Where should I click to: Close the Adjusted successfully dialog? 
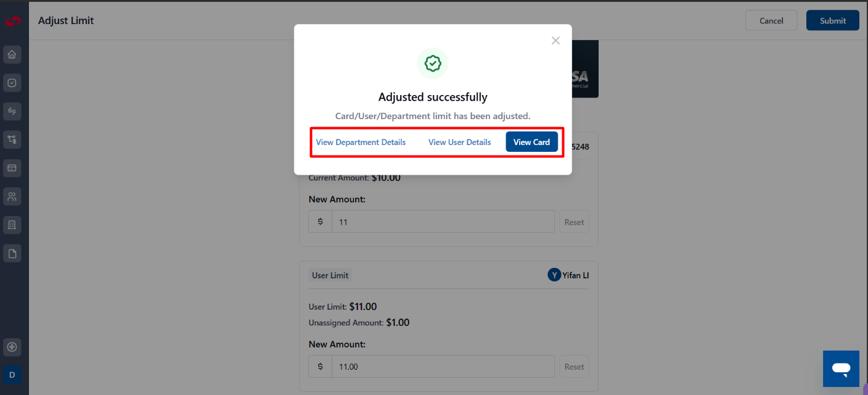555,41
